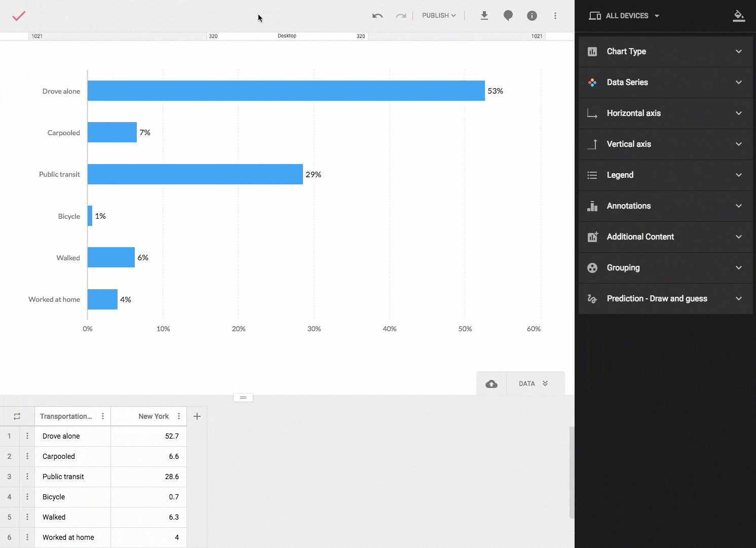Swap rows and columns in the data table
The image size is (756, 548).
pyautogui.click(x=17, y=416)
